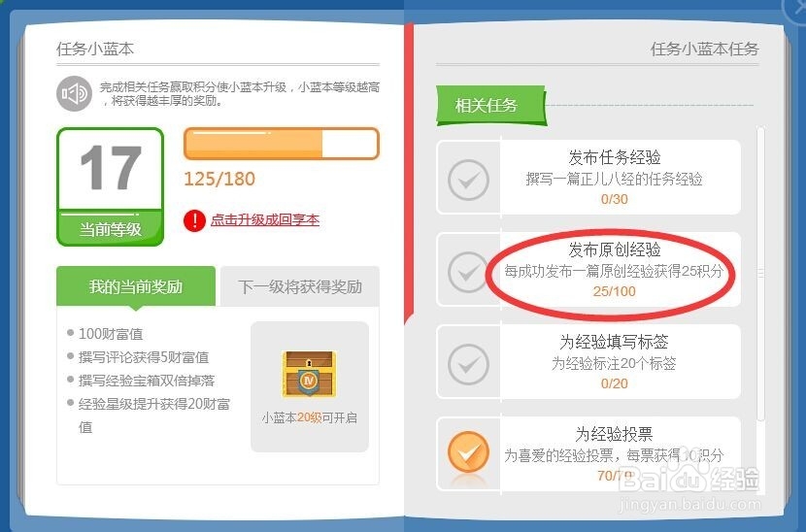Toggle the check circle for 发布原创经验
Viewport: 806px width, 532px height.
[x=467, y=272]
